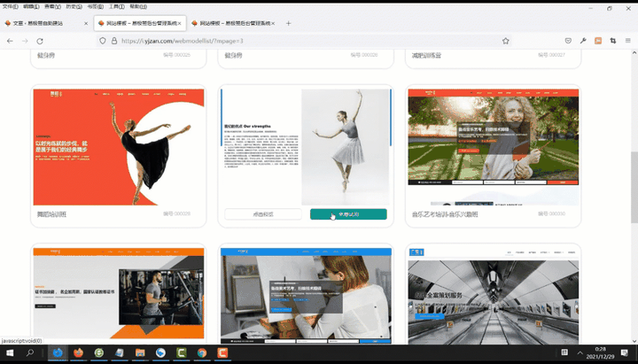Image resolution: width=638 pixels, height=364 pixels.
Task: Click the white preview button on ballet card
Action: point(263,214)
